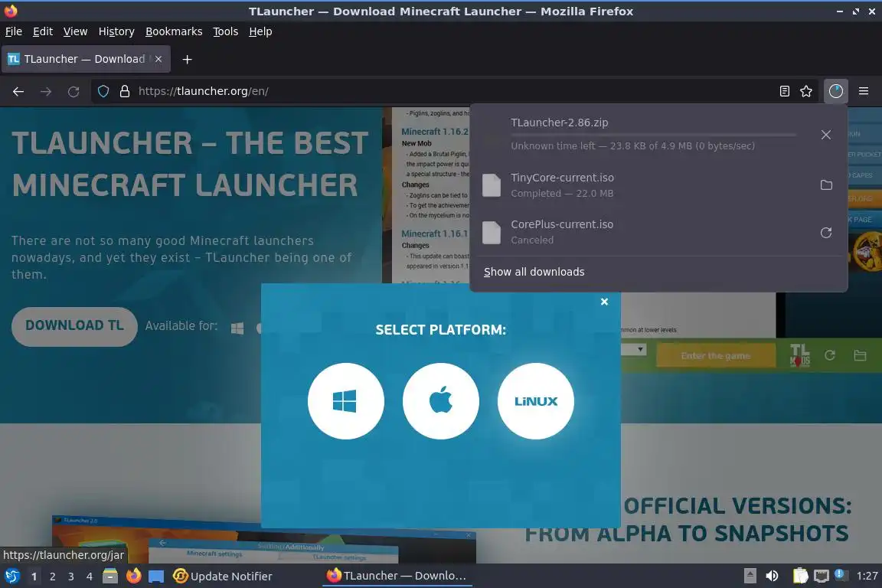Switch to workspace 2 in taskbar
This screenshot has height=588, width=882.
point(52,577)
